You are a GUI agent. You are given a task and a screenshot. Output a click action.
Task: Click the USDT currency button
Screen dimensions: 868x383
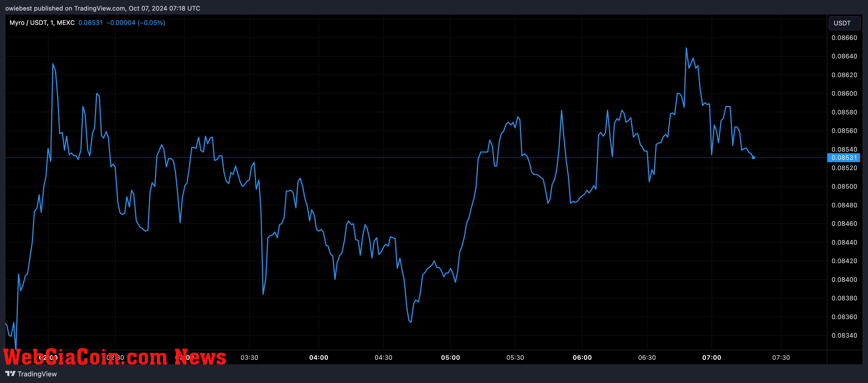coord(844,23)
